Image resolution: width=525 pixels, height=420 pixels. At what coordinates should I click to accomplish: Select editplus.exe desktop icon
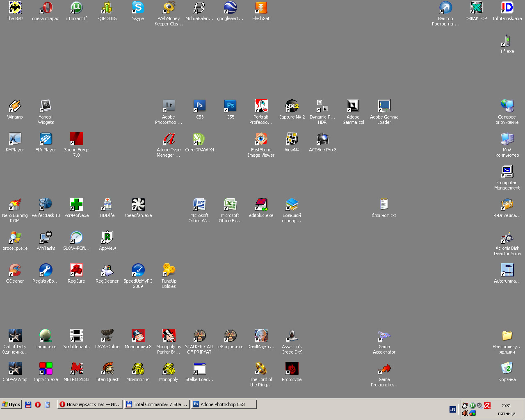click(x=261, y=204)
